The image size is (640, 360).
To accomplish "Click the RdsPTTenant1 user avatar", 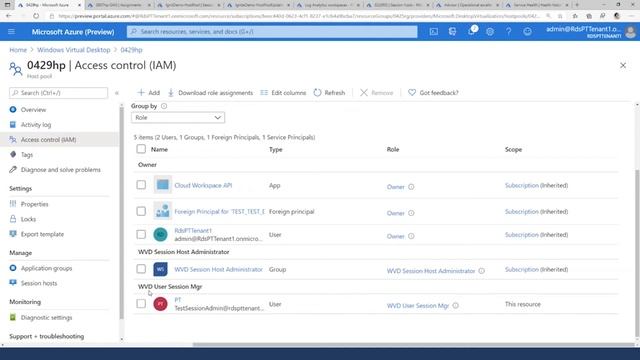I will point(160,234).
